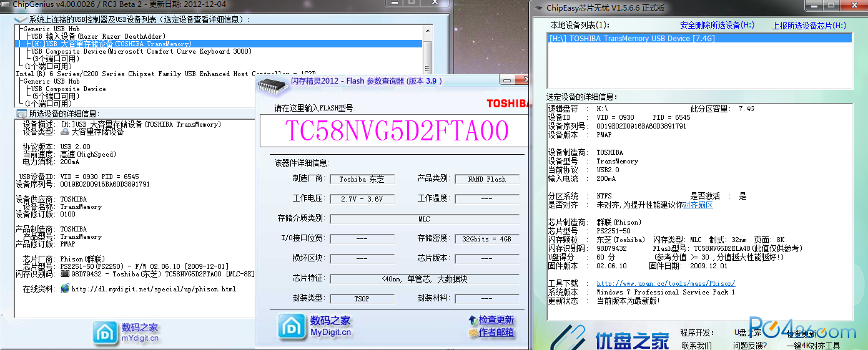Click 安全删除所选设备(H:) in ChipEasy
The height and width of the screenshot is (350, 868).
(x=717, y=26)
